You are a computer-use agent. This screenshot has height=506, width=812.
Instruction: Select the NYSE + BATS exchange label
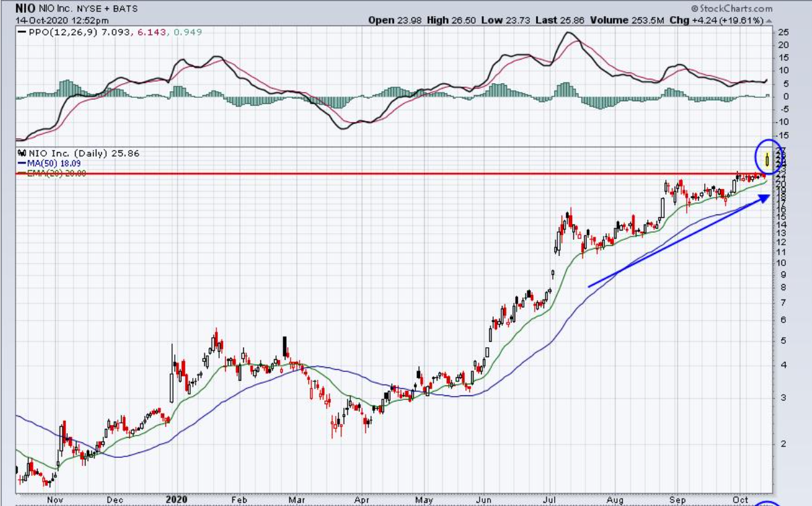(x=107, y=9)
